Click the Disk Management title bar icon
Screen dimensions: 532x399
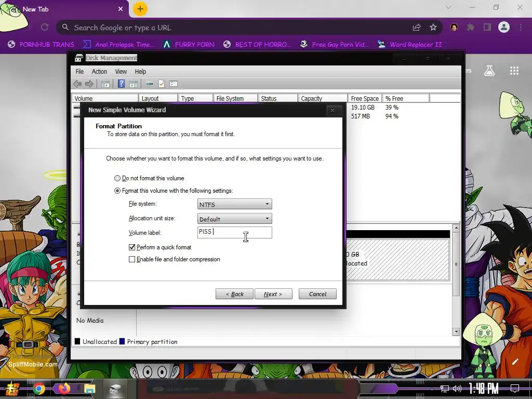pyautogui.click(x=79, y=58)
